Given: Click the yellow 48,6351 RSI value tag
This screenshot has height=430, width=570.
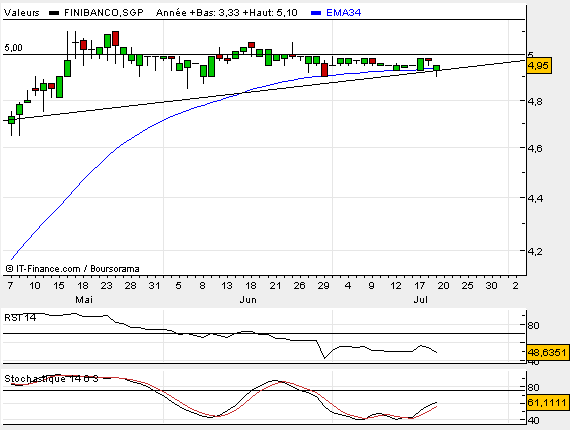Looking at the screenshot, I should tap(547, 352).
